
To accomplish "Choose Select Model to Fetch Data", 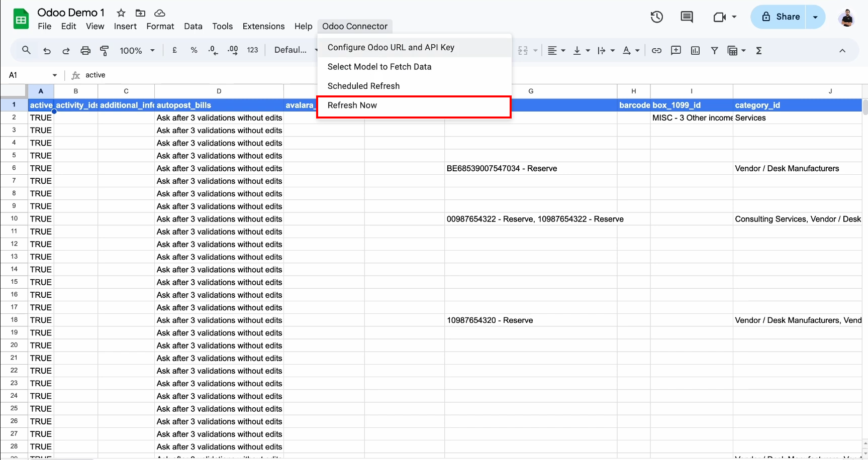I will click(x=379, y=67).
